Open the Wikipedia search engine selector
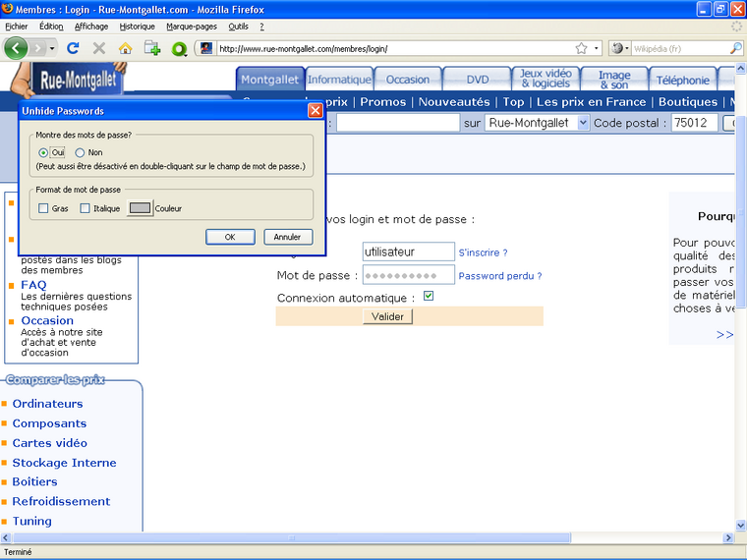747x560 pixels. (x=620, y=48)
